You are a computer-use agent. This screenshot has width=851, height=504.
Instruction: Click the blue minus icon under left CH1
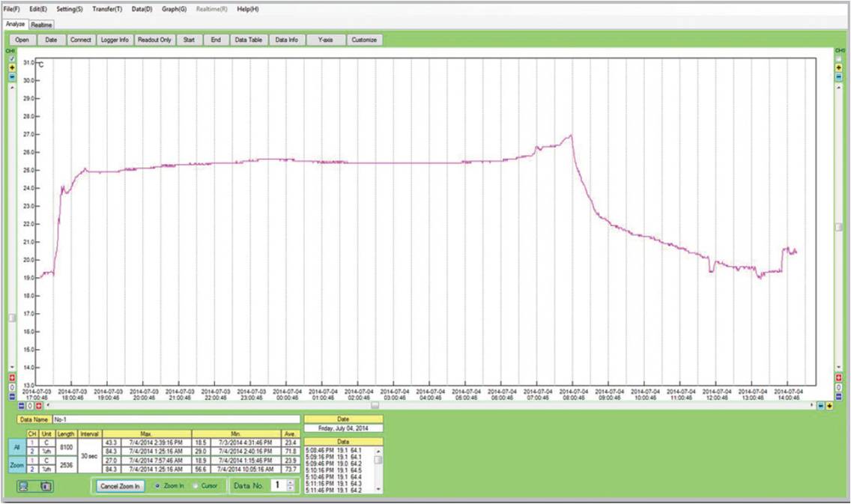(x=11, y=76)
